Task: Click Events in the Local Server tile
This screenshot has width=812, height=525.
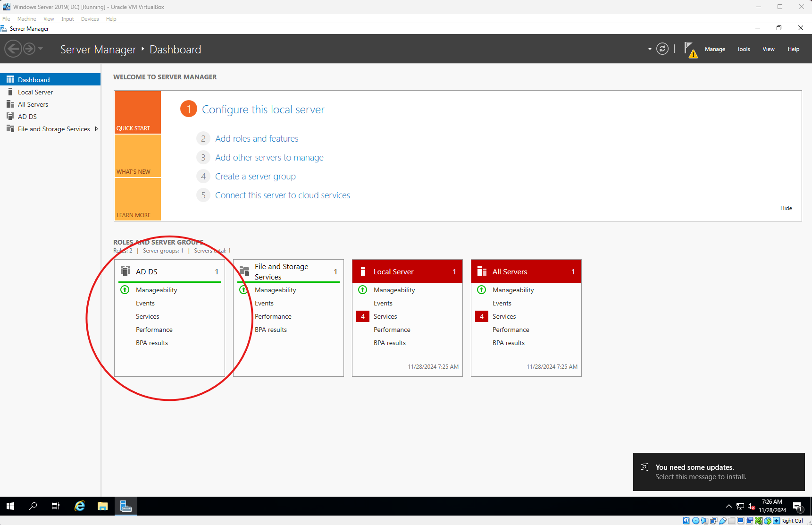Action: [x=383, y=303]
